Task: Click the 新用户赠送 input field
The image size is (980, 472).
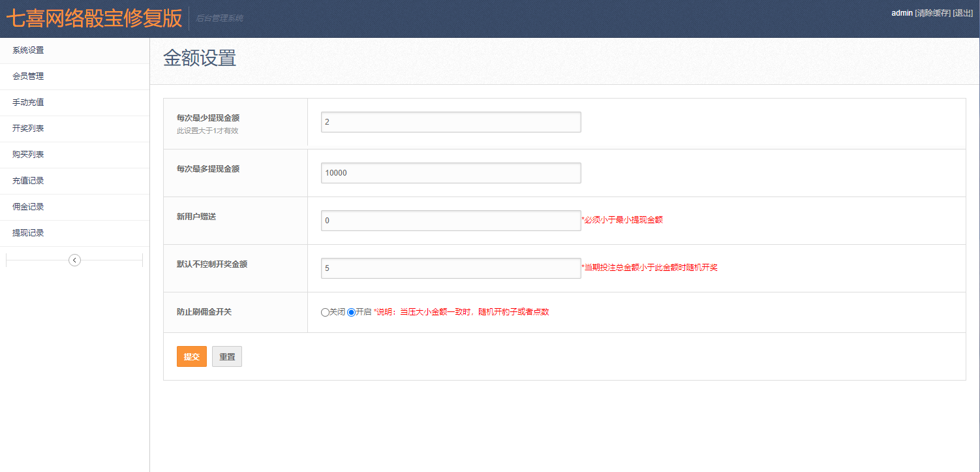Action: click(450, 221)
